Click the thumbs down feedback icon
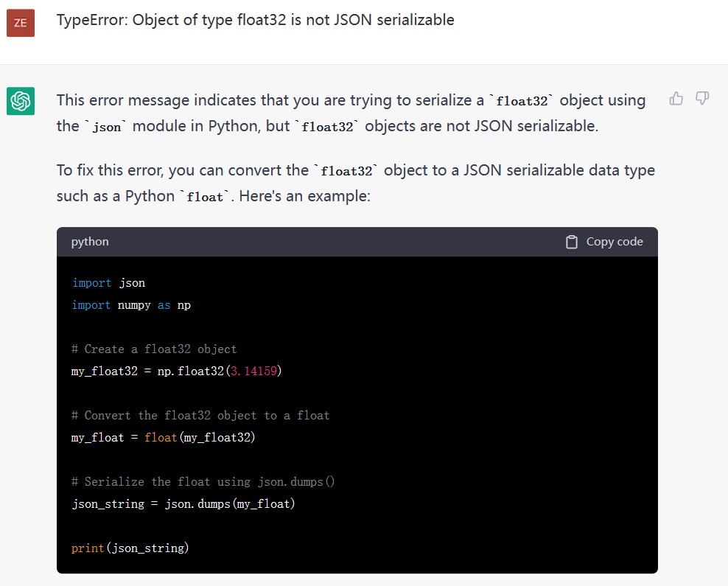This screenshot has height=586, width=728. (702, 99)
